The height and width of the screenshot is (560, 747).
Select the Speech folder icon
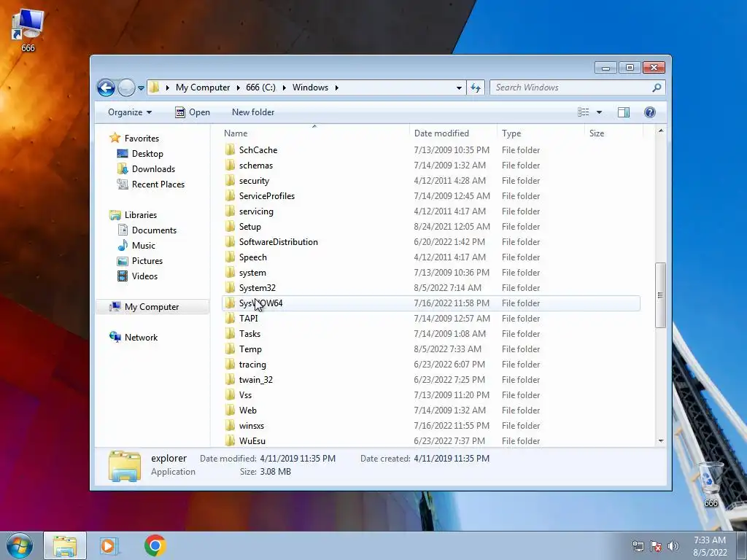pyautogui.click(x=230, y=257)
